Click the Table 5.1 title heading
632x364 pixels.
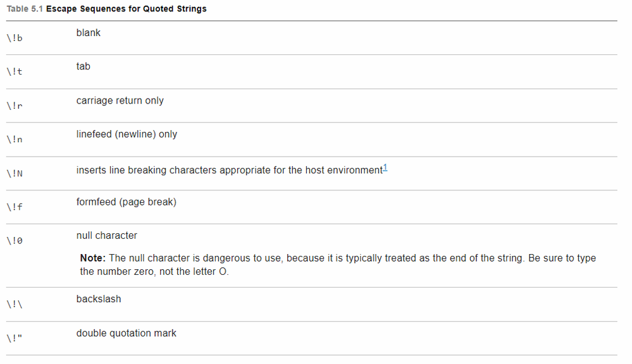point(106,9)
